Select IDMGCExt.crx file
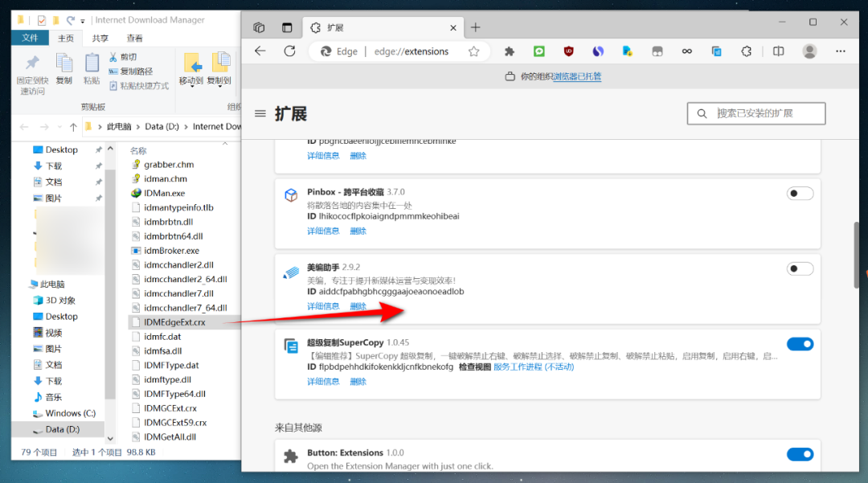The width and height of the screenshot is (868, 483). [170, 408]
